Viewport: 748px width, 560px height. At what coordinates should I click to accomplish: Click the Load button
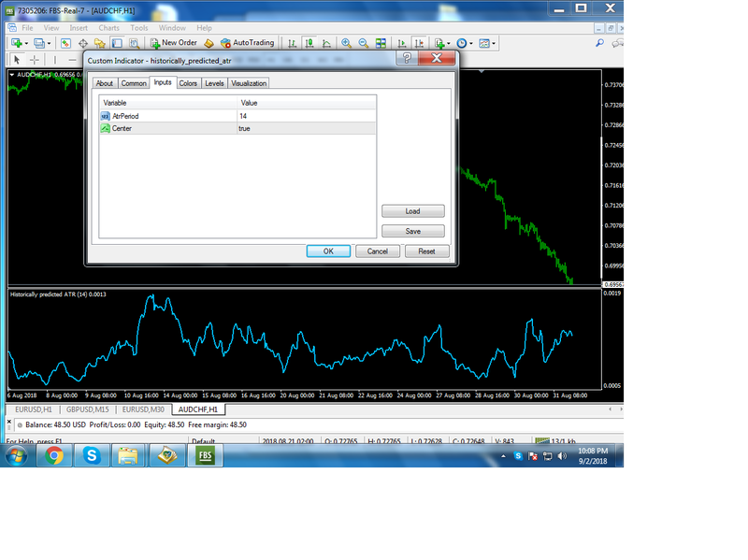[412, 211]
